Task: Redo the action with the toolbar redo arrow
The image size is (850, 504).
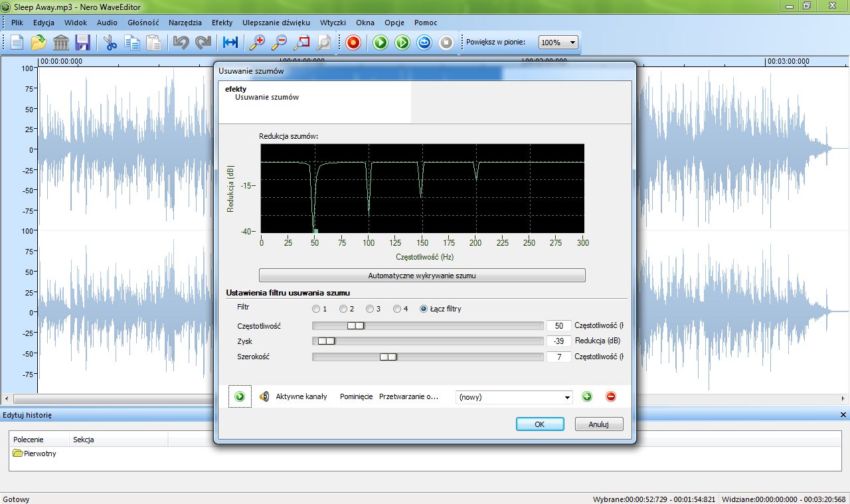Action: coord(203,42)
